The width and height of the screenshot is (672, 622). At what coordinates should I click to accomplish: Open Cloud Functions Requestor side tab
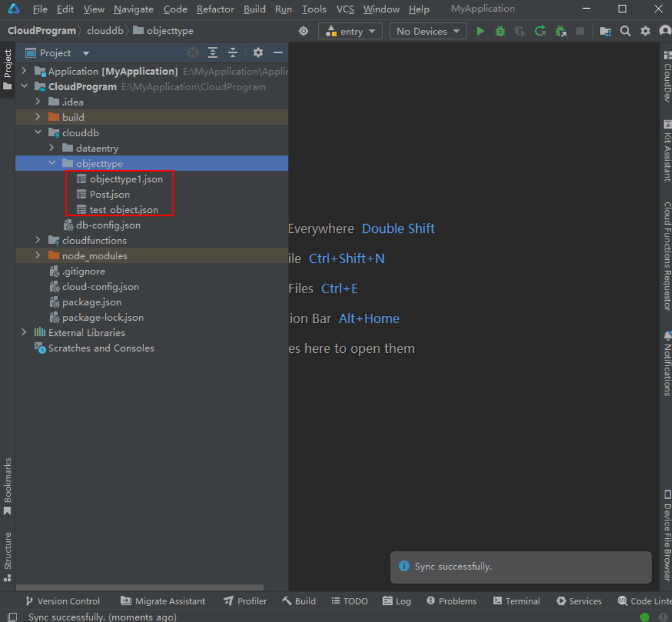(x=667, y=256)
